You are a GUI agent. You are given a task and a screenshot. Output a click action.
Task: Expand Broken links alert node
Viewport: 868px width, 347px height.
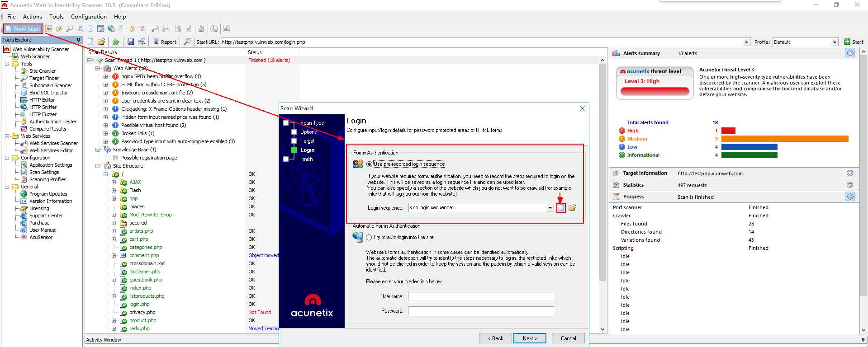coord(105,133)
